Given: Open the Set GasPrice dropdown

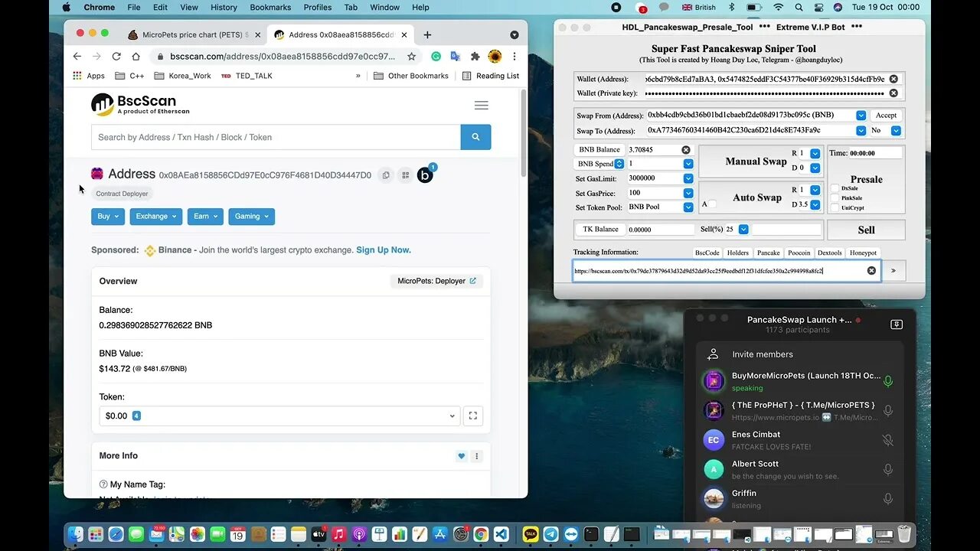Looking at the screenshot, I should [x=688, y=193].
